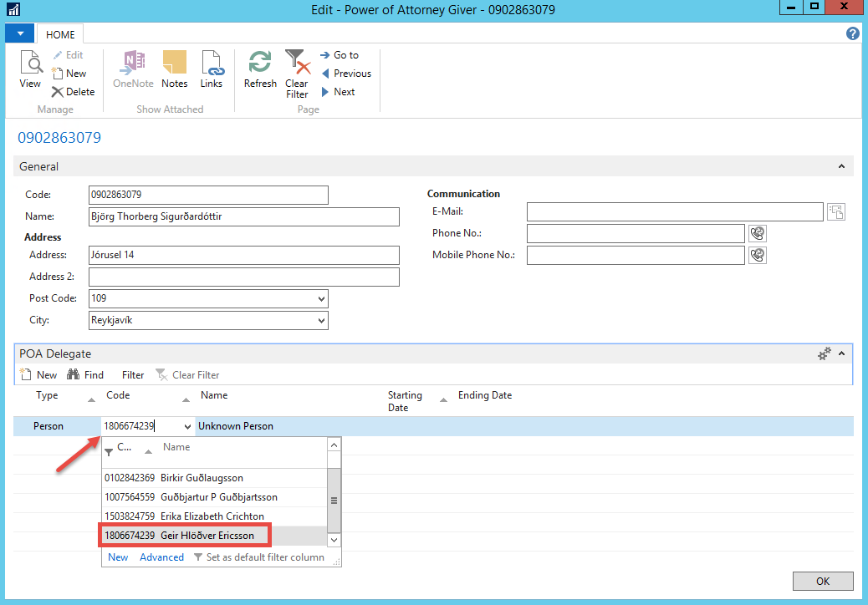Image resolution: width=868 pixels, height=605 pixels.
Task: Open the Links attachment icon
Action: tap(212, 70)
